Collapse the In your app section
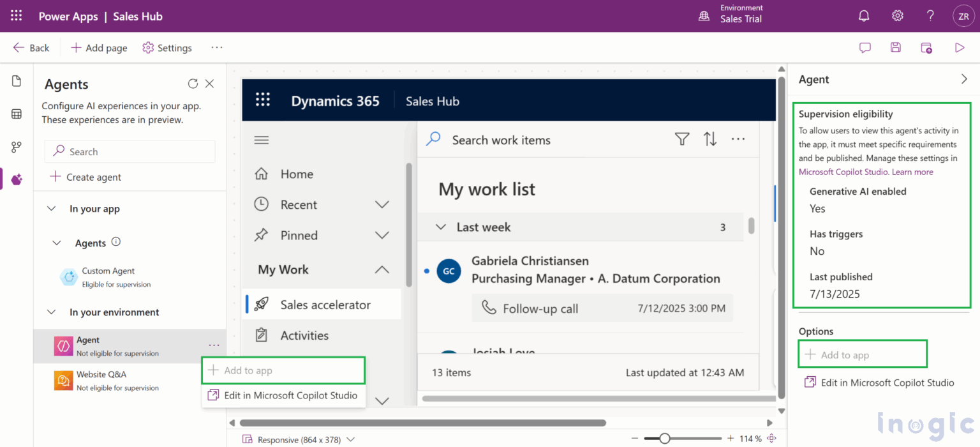Viewport: 980px width, 447px height. click(51, 208)
